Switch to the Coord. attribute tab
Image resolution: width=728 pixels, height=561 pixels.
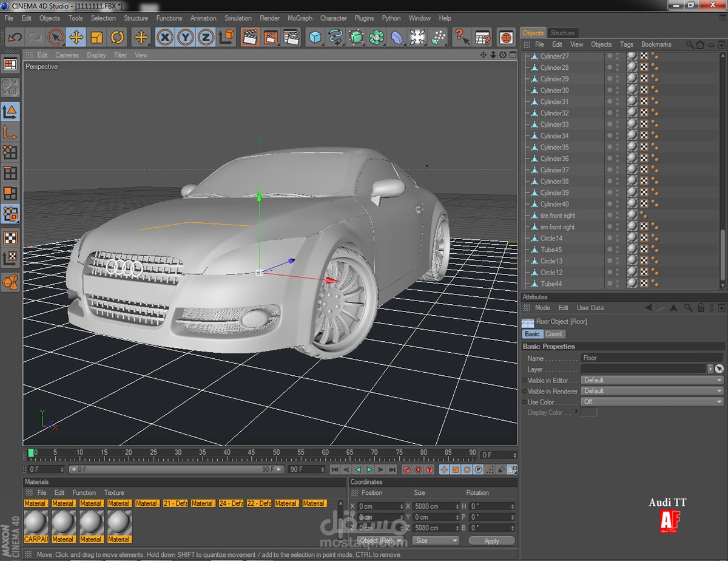click(554, 334)
